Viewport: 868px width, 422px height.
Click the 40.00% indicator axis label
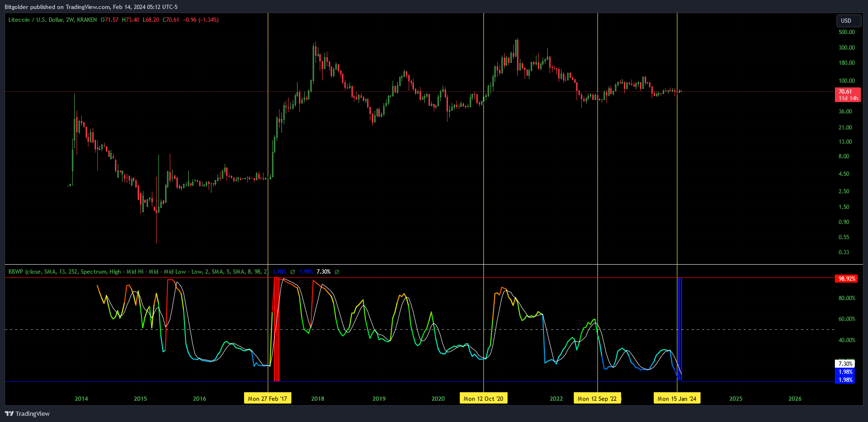pos(847,340)
